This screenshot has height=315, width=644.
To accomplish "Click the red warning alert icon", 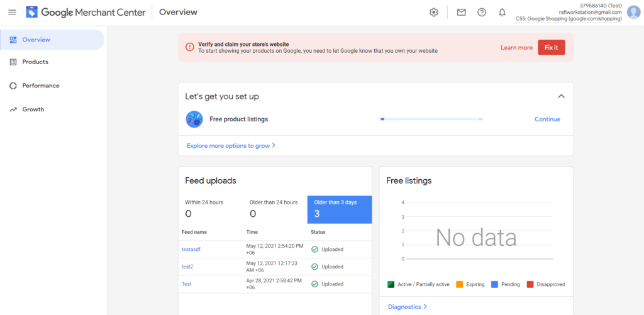I will coord(189,47).
